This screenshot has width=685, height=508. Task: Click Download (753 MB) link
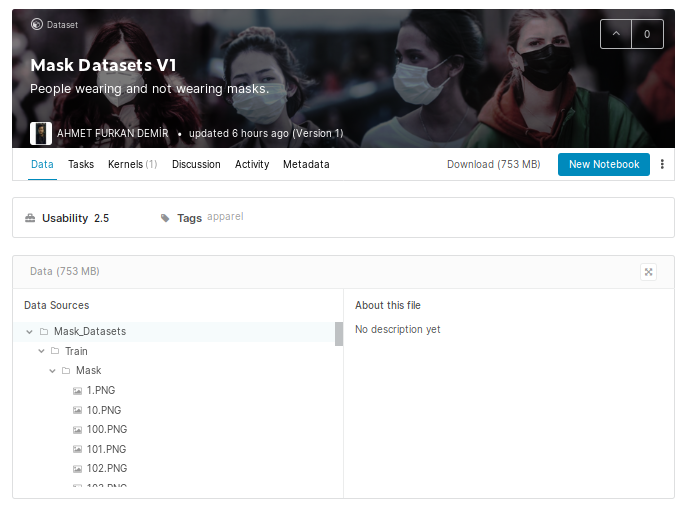[493, 164]
